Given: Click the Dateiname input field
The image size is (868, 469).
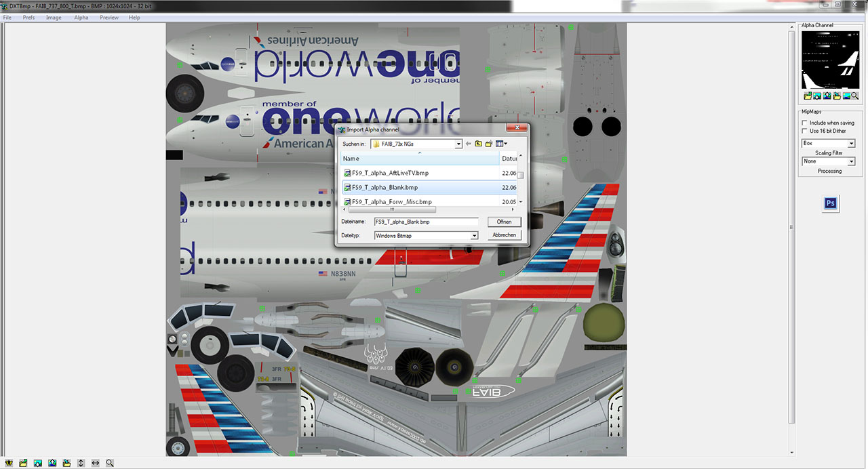Looking at the screenshot, I should [x=426, y=222].
